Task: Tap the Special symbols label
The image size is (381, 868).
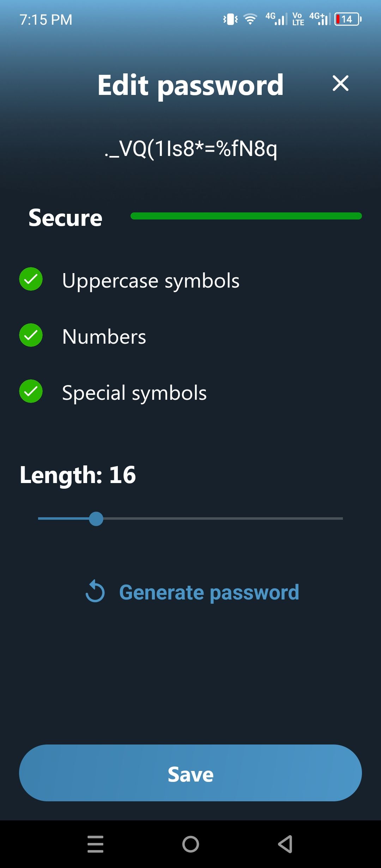Action: pyautogui.click(x=134, y=393)
